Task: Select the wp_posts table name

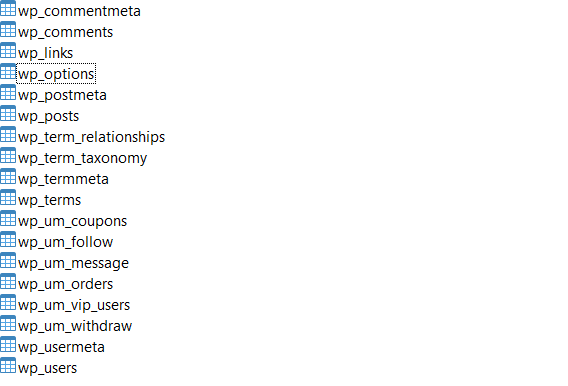Action: [x=49, y=116]
